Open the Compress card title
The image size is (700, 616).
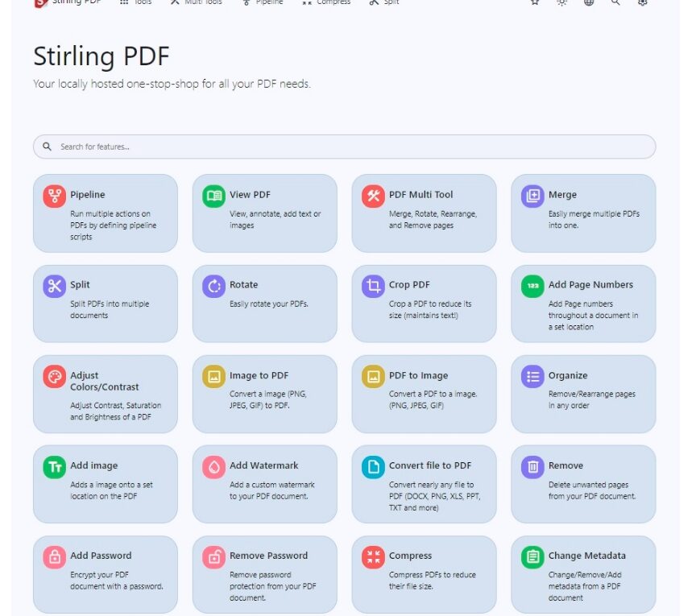point(410,556)
